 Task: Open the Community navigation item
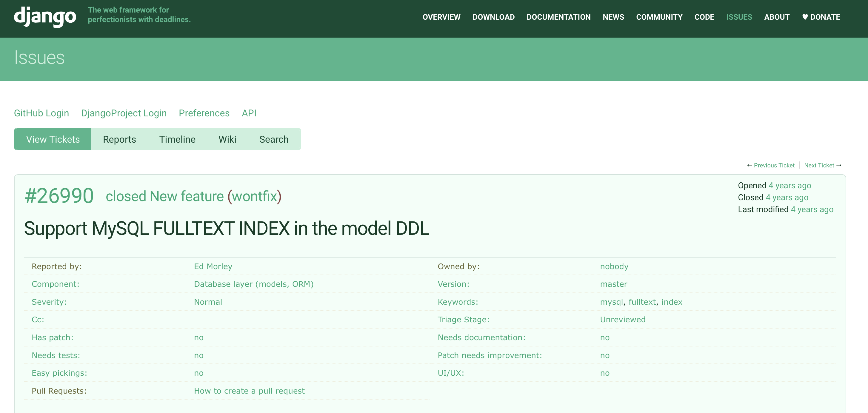click(x=659, y=17)
